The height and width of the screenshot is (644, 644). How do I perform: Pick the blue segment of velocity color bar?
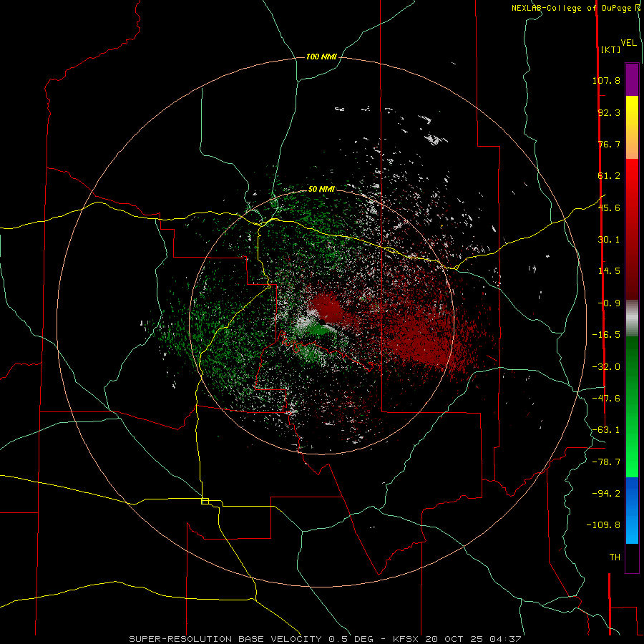[632, 510]
